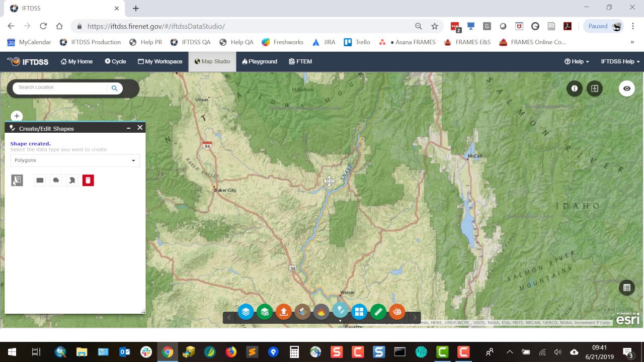Open the brown map roll widget
Screen dimensions: 644x362
[302, 312]
